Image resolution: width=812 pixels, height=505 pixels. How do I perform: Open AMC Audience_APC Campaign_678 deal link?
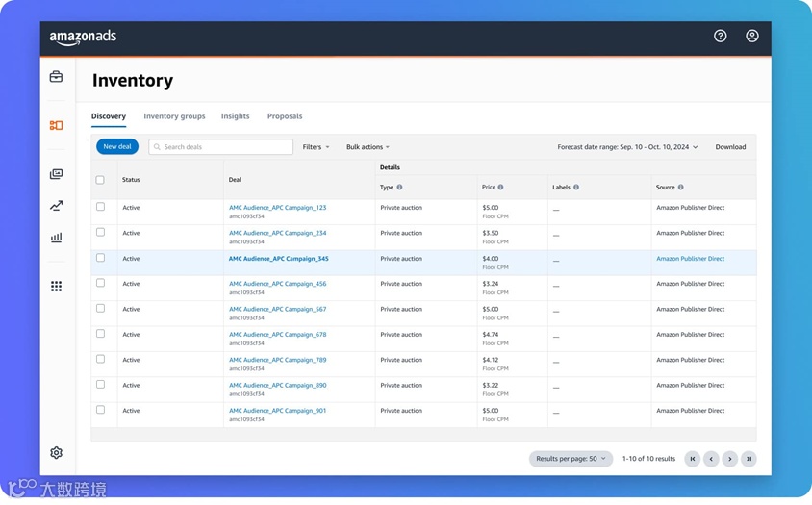[x=278, y=335]
